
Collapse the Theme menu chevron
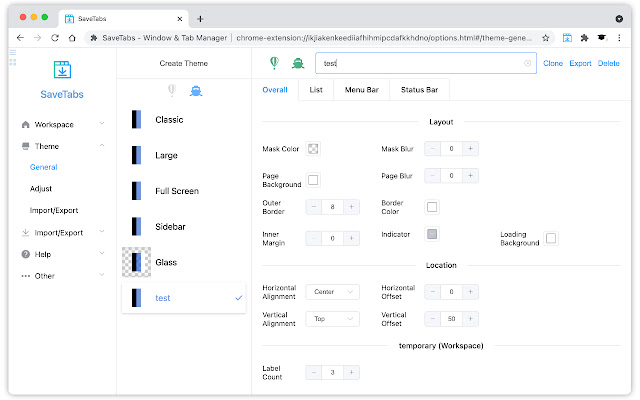tap(102, 145)
